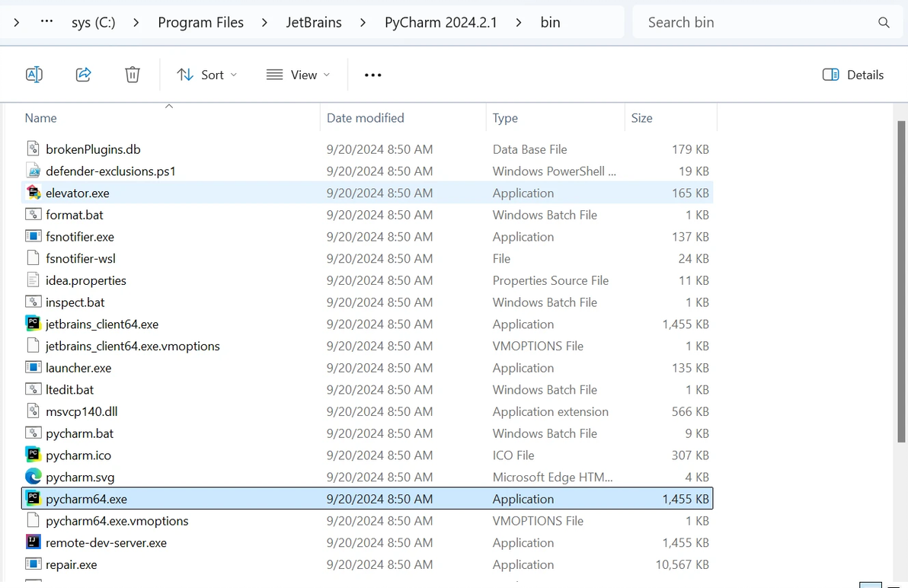Expand chevron after JetBrains breadcrumb
The width and height of the screenshot is (908, 588).
[x=363, y=23]
